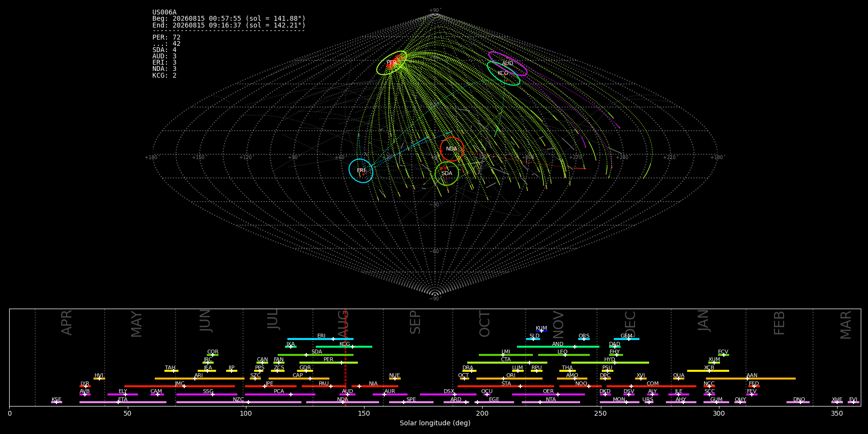Click the CTA shower label
Screen dimensions: 868x434
pyautogui.click(x=506, y=360)
